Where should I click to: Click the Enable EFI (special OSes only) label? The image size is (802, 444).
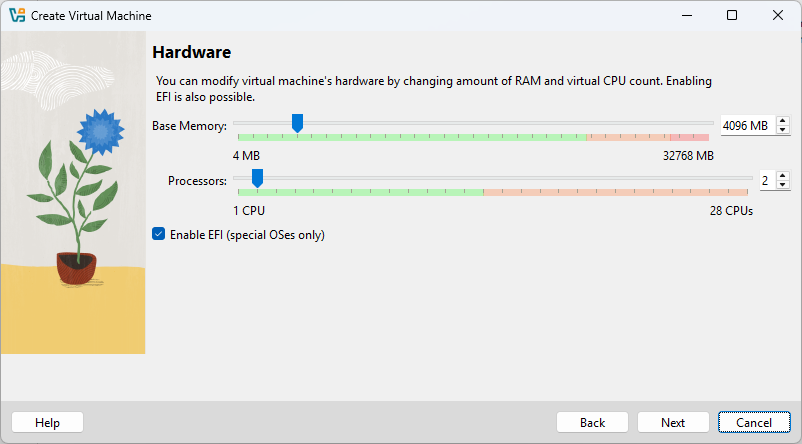pyautogui.click(x=248, y=235)
